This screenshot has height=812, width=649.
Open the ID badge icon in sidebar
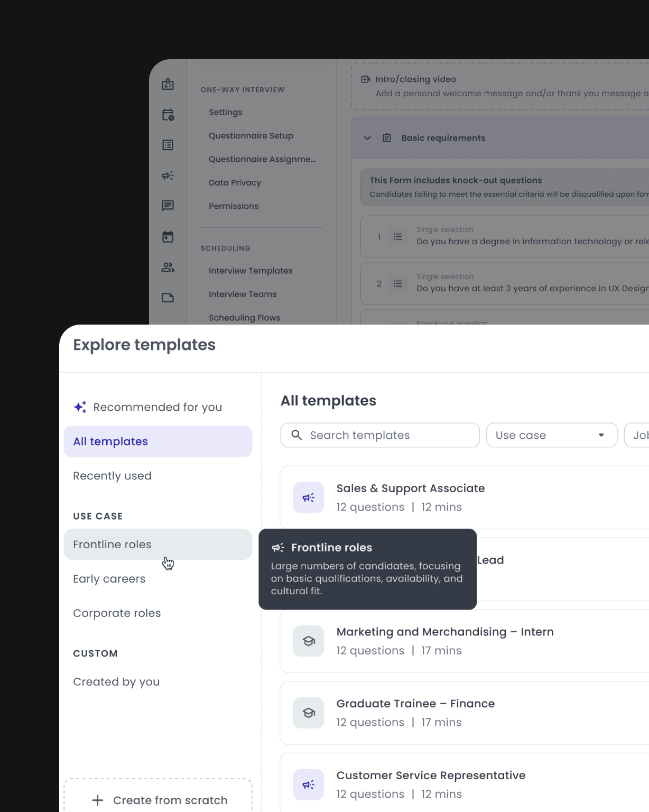tap(168, 84)
